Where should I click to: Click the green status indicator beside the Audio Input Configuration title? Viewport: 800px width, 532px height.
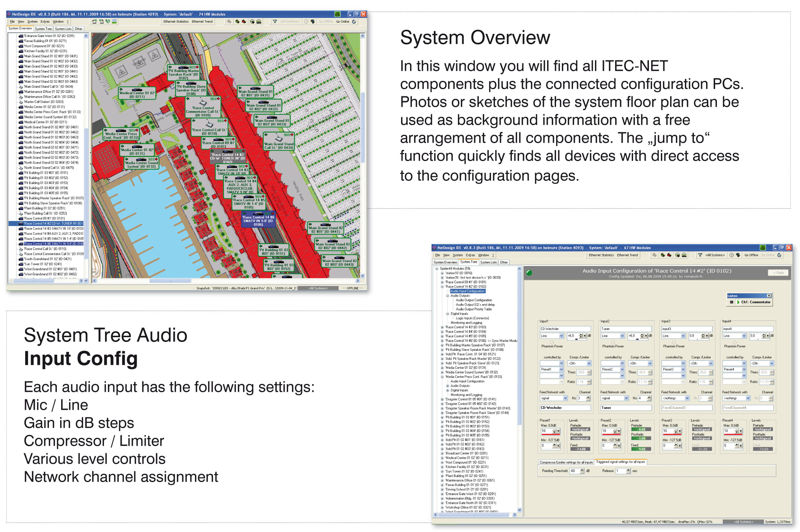[529, 273]
